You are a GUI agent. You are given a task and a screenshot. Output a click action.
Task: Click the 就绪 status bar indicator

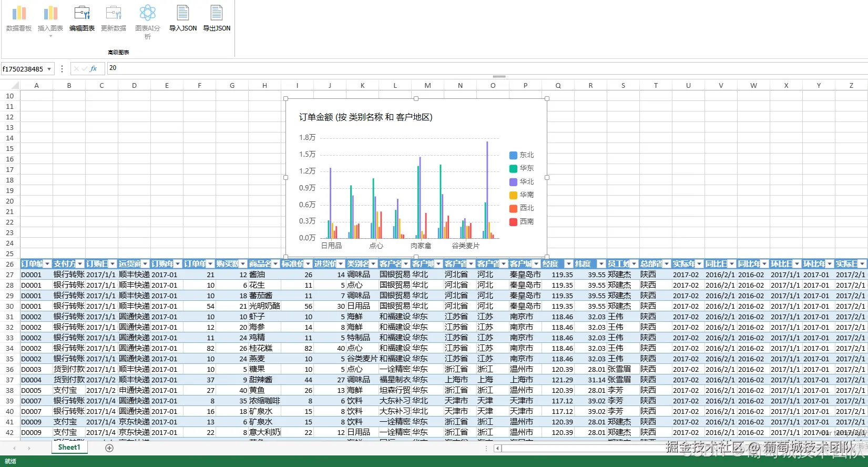pos(11,462)
